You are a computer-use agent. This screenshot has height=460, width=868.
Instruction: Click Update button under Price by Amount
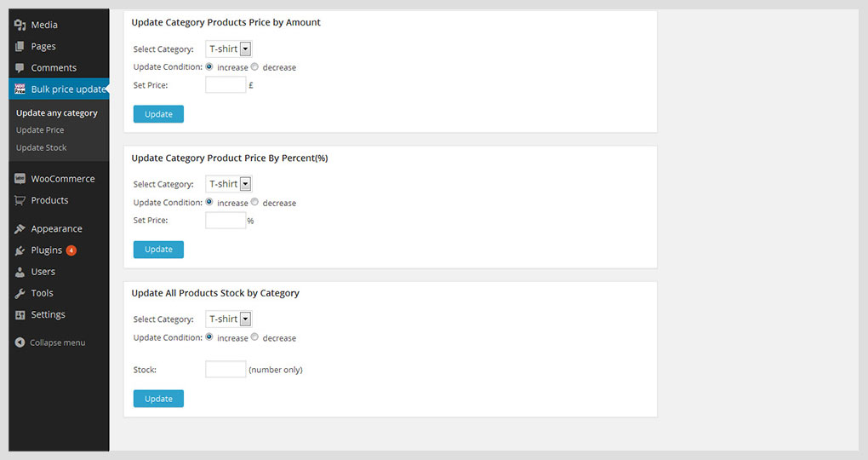pyautogui.click(x=158, y=114)
